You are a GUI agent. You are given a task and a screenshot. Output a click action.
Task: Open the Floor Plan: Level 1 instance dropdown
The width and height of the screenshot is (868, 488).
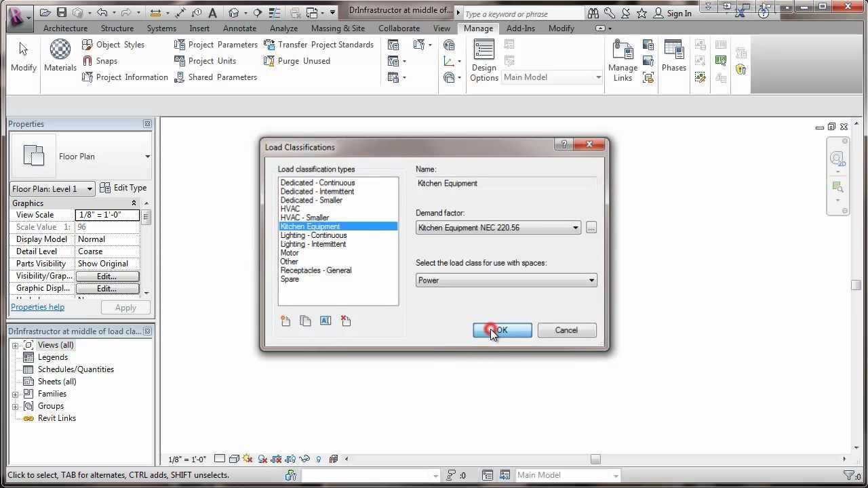click(52, 189)
